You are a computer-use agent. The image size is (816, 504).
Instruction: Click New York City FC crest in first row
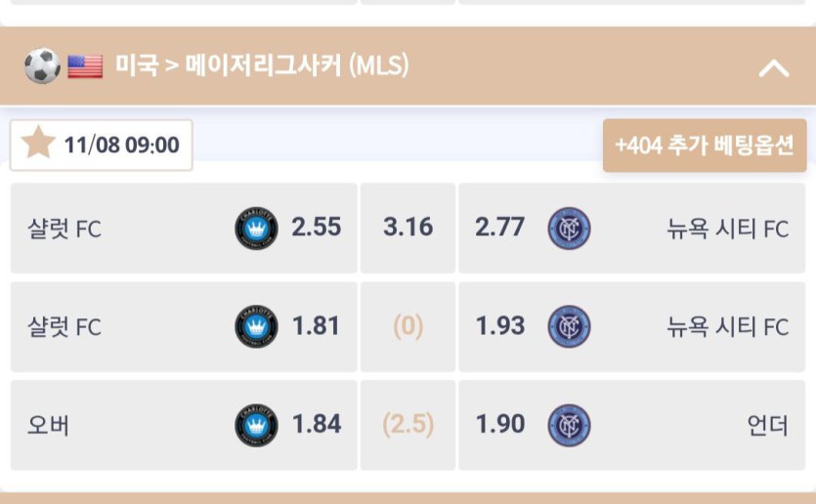coord(569,229)
